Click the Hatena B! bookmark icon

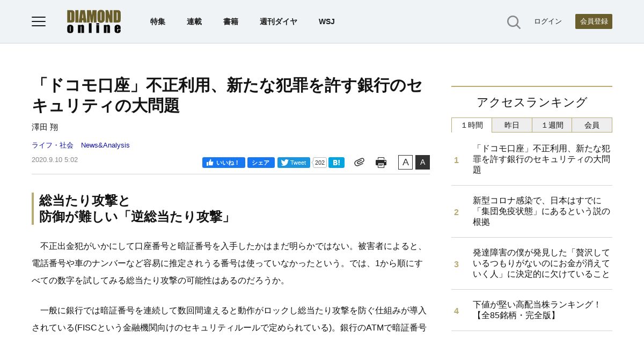point(336,163)
